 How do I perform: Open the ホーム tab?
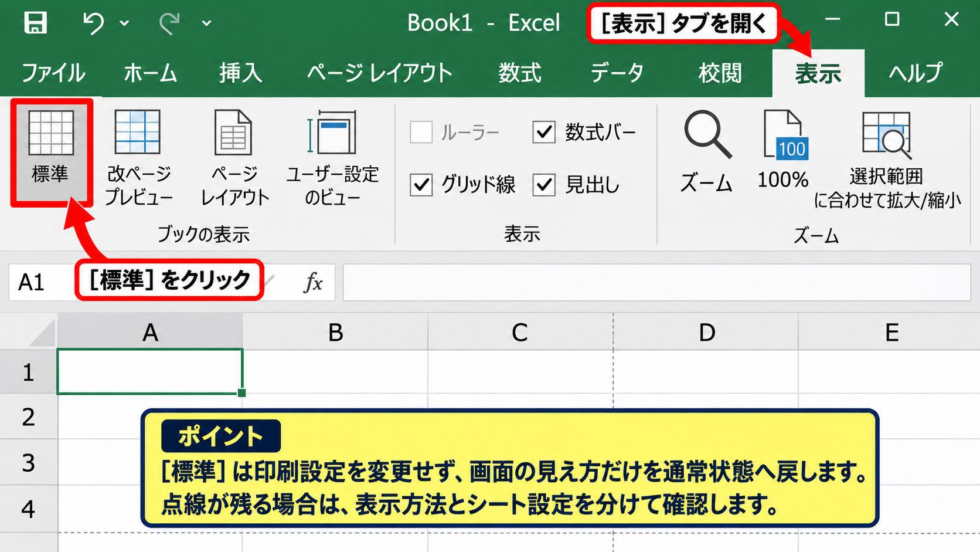(x=151, y=73)
